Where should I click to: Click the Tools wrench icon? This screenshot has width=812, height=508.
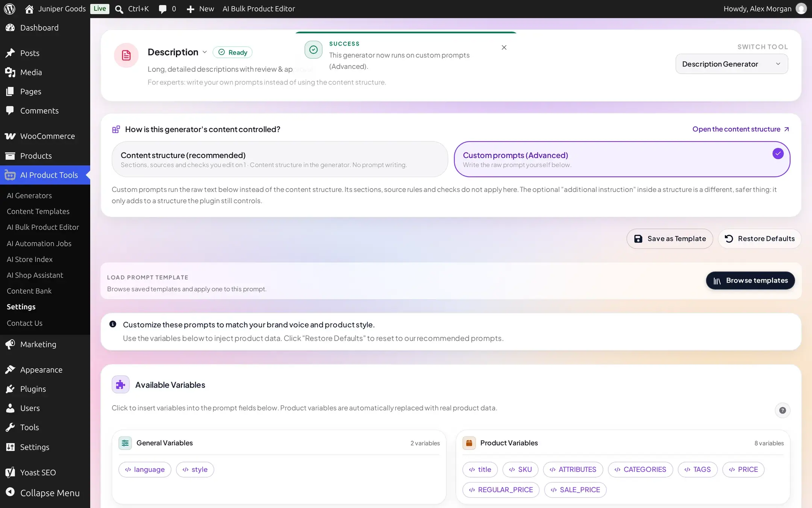point(10,427)
